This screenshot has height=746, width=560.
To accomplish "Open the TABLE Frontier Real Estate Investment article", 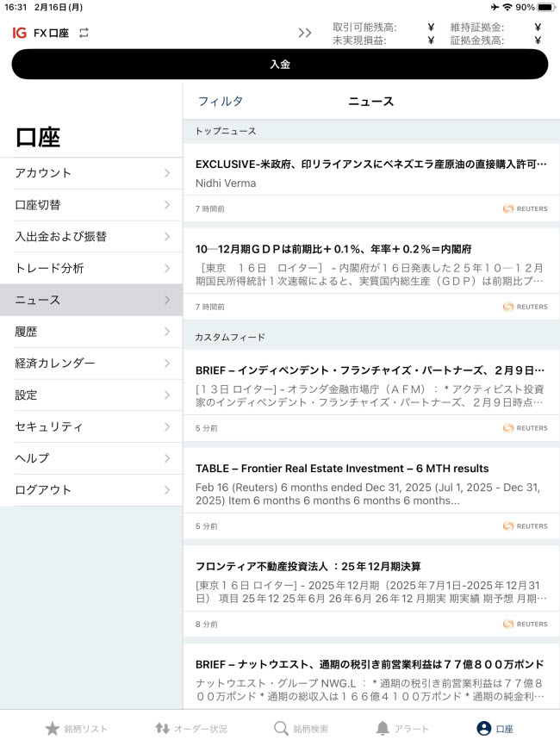I will pos(371,494).
